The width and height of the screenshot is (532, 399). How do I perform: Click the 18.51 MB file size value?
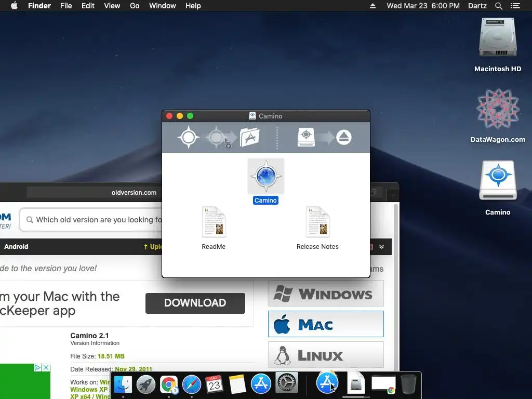111,356
